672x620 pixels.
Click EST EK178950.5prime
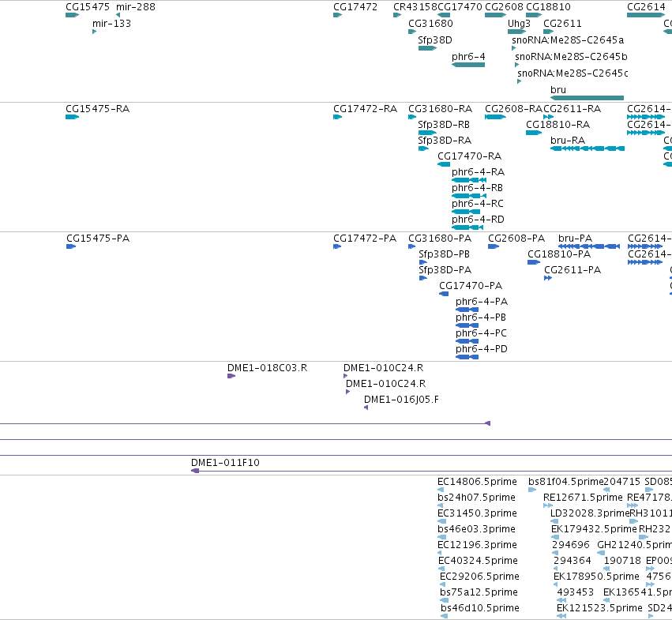click(x=555, y=584)
